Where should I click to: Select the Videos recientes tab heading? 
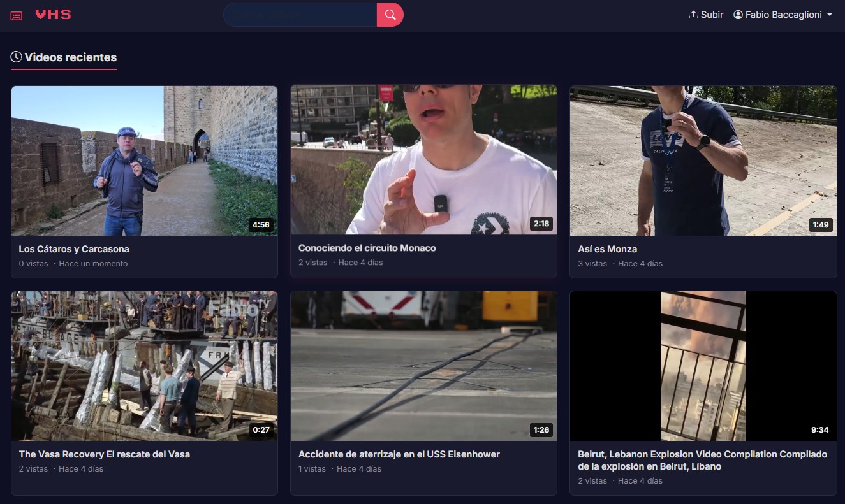(x=70, y=57)
